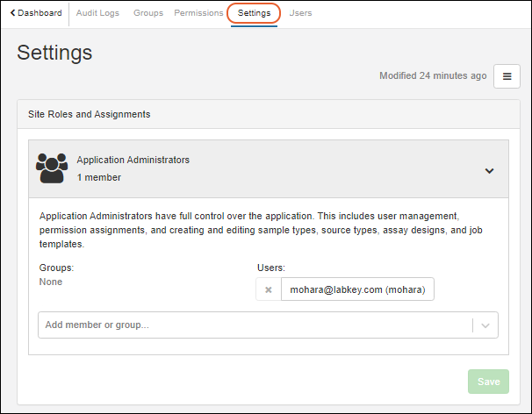Switch to the Users tab
This screenshot has width=532, height=414.
[300, 13]
